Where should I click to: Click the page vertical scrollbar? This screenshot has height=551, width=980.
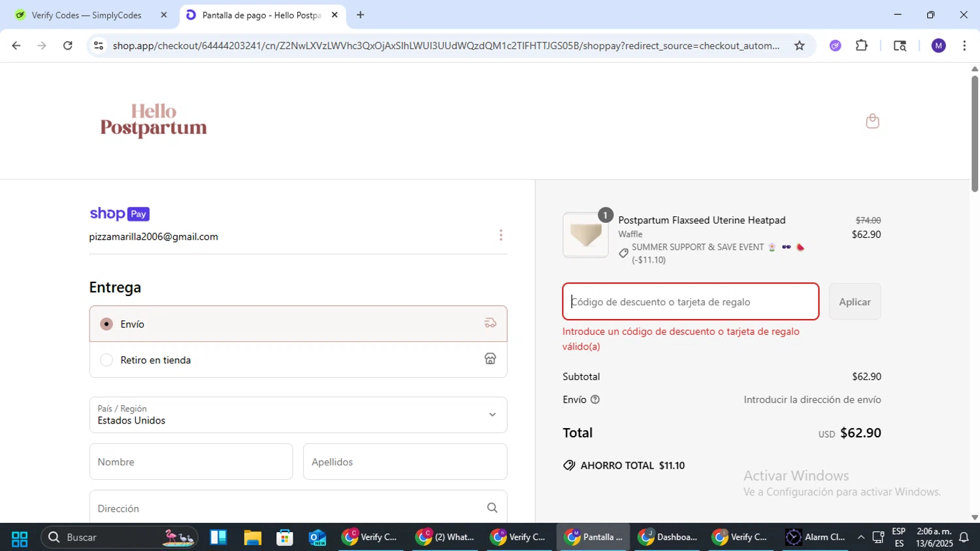click(974, 134)
